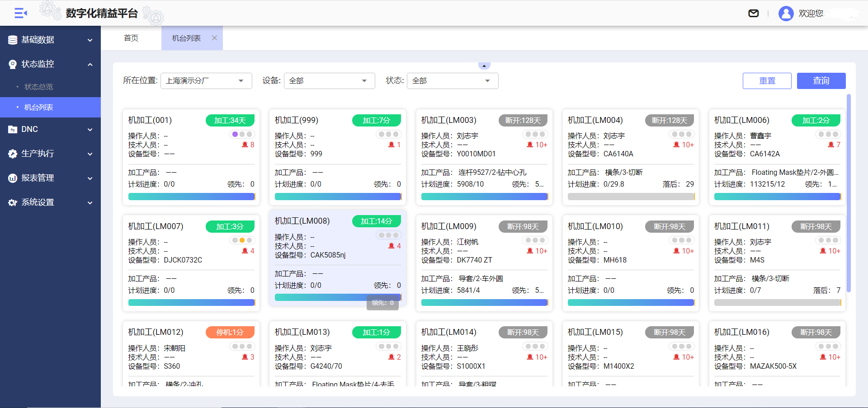
Task: Open the 系统设置 sidebar menu
Action: pos(50,202)
